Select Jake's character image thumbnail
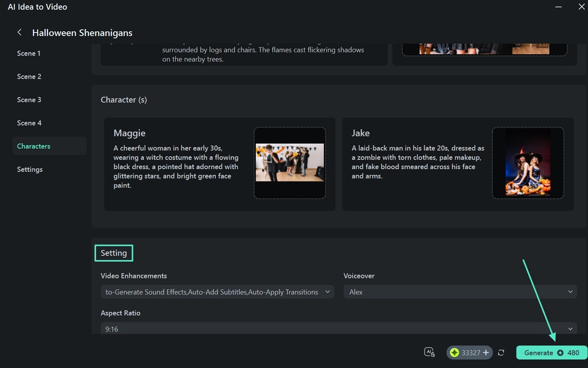 tap(528, 163)
